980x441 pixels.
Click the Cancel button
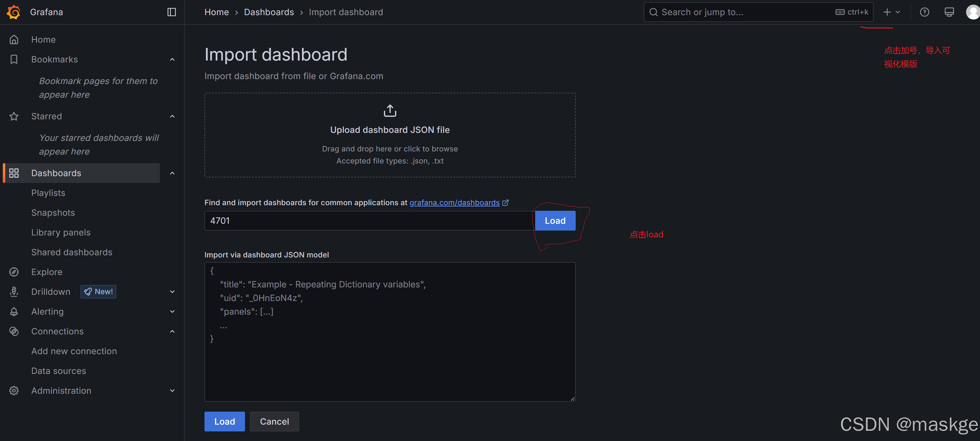pos(274,421)
